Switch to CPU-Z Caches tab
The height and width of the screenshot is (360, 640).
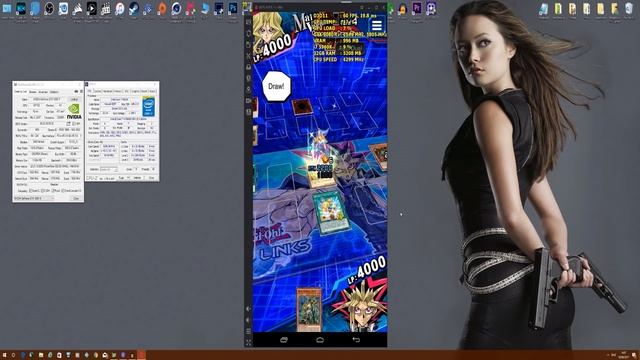pyautogui.click(x=97, y=91)
